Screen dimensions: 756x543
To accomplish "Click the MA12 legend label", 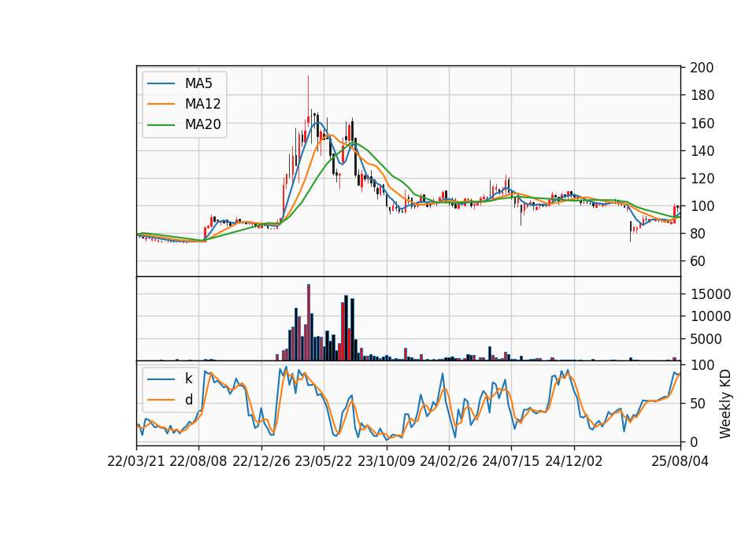I will pyautogui.click(x=202, y=104).
